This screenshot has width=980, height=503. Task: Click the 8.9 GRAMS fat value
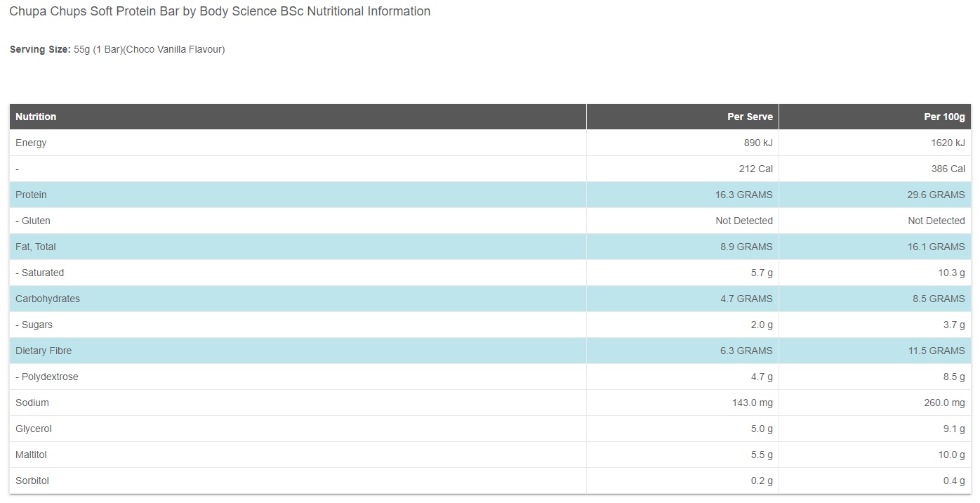747,247
